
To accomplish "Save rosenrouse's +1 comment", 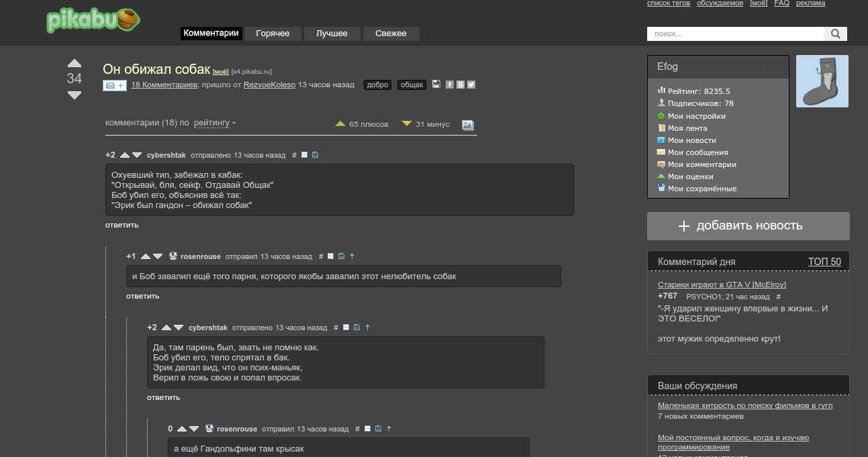I will click(x=342, y=256).
